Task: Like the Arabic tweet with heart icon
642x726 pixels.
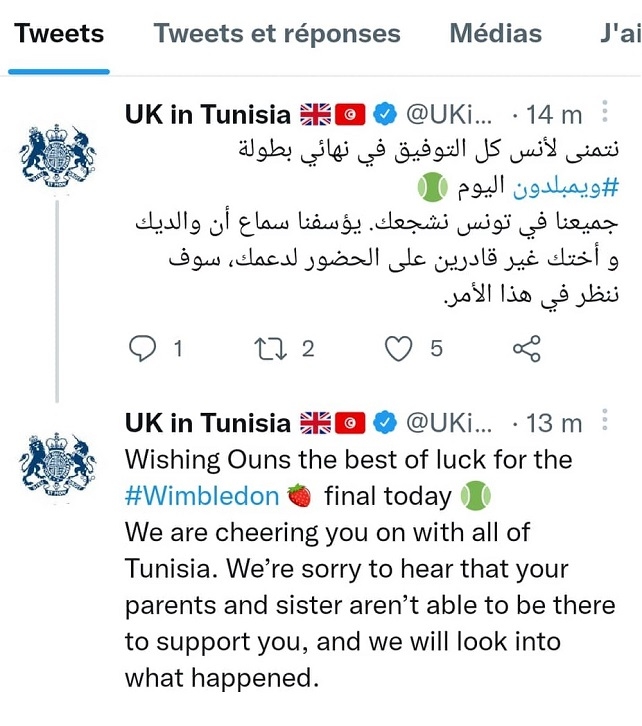Action: click(x=399, y=348)
